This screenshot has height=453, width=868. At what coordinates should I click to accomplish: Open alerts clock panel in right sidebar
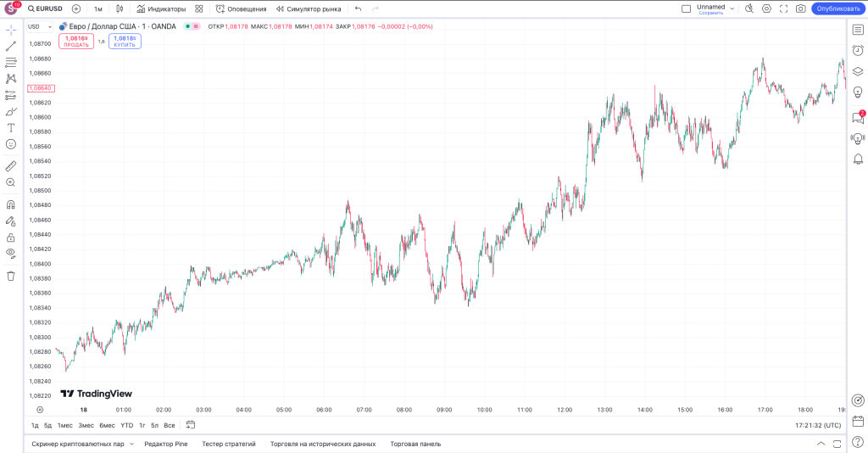click(x=858, y=50)
